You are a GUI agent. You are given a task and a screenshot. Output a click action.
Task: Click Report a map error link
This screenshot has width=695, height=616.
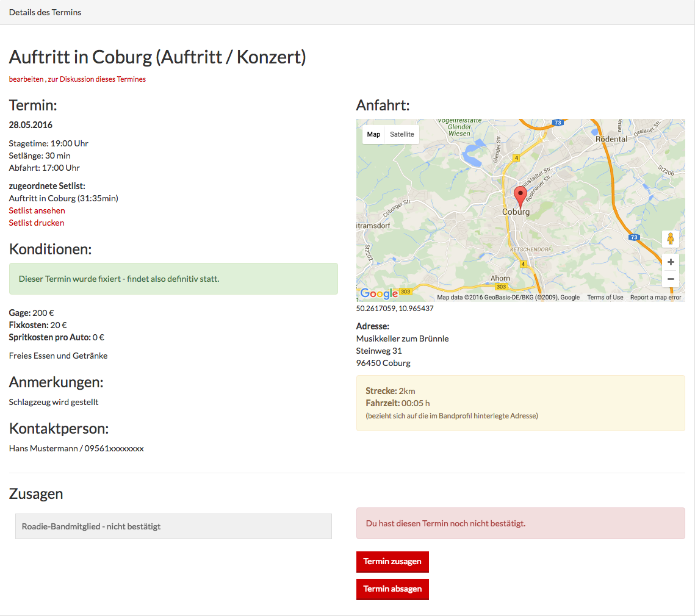point(655,298)
